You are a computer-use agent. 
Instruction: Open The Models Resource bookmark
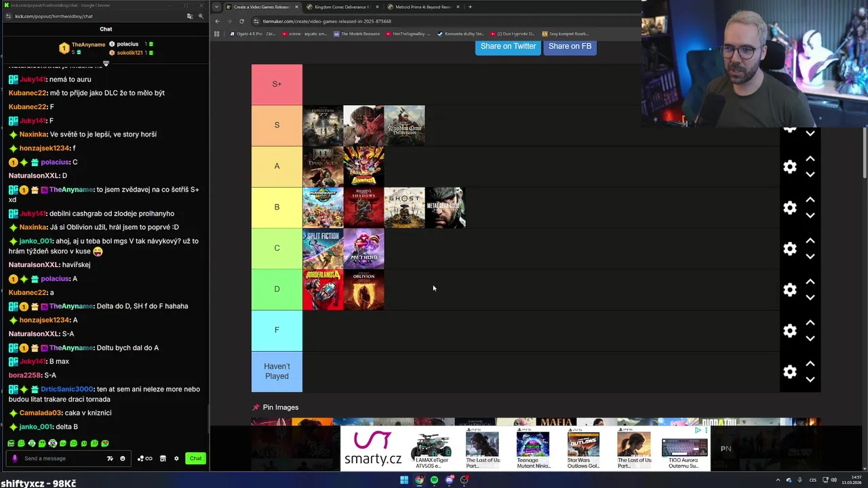357,33
